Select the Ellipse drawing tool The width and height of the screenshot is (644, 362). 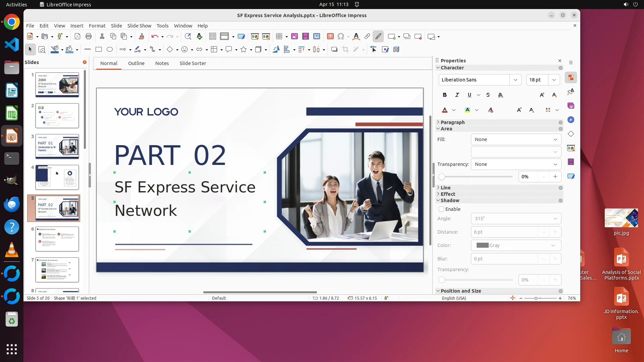(109, 49)
